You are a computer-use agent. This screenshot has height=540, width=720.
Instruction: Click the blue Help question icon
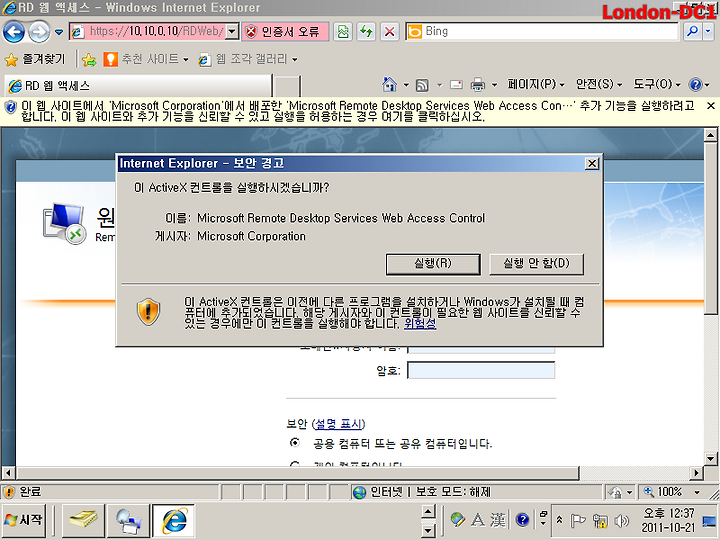tap(695, 84)
